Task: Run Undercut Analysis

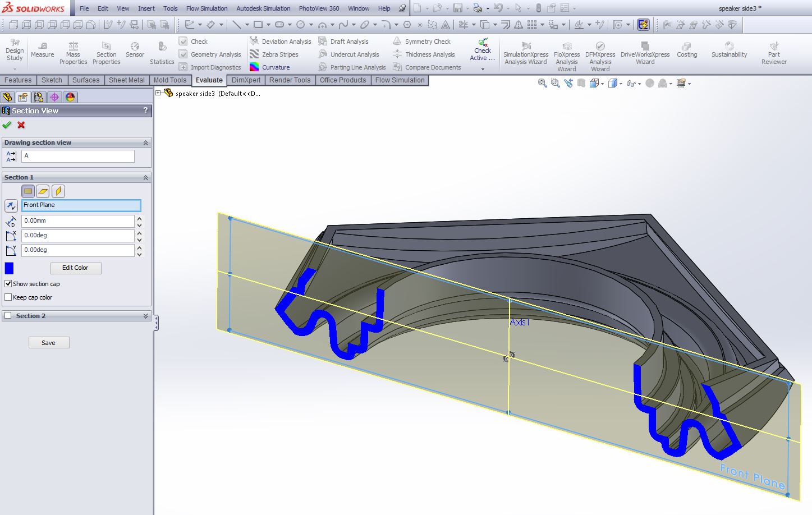Action: coord(348,54)
